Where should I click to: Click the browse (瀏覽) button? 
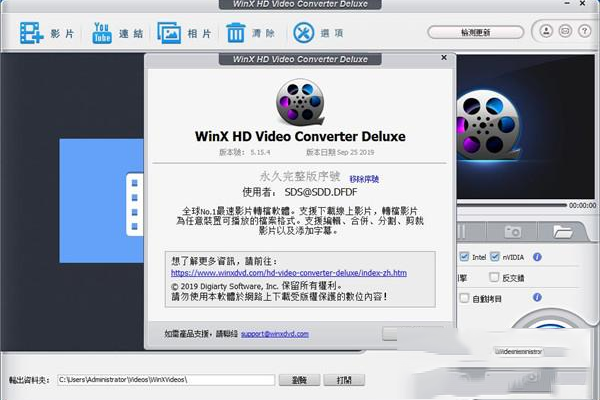pos(299,380)
